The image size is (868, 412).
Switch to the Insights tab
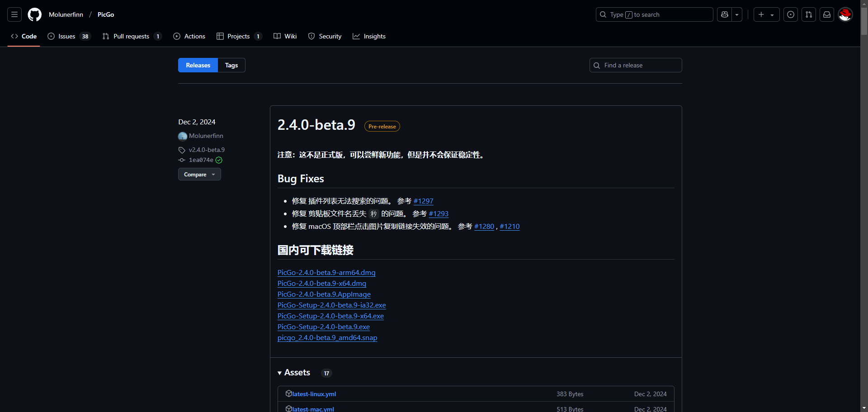click(369, 36)
